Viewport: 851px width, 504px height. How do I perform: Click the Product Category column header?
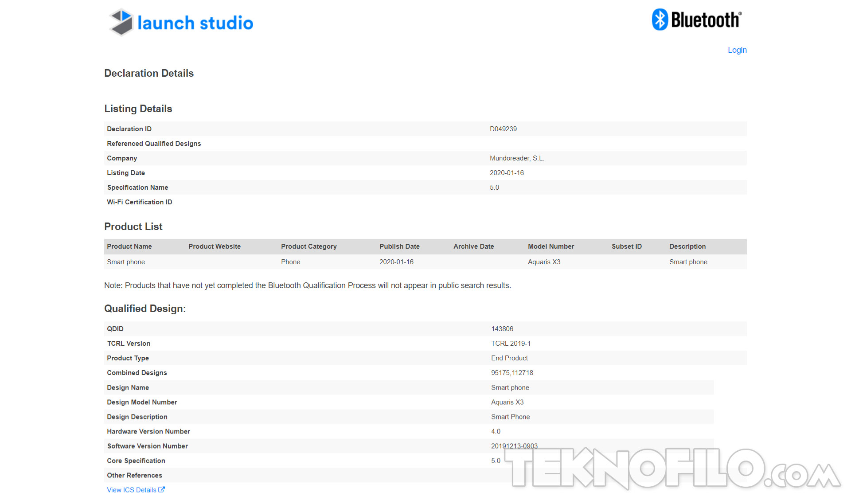[309, 246]
